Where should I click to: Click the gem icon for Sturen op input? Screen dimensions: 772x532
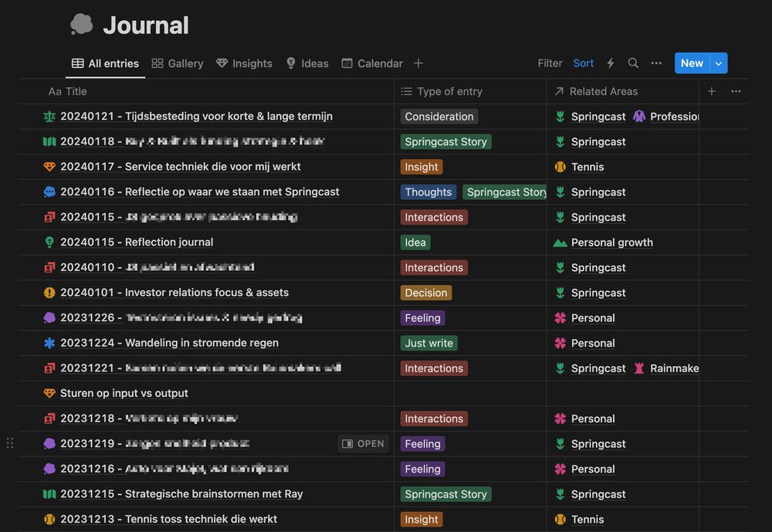[x=49, y=393]
